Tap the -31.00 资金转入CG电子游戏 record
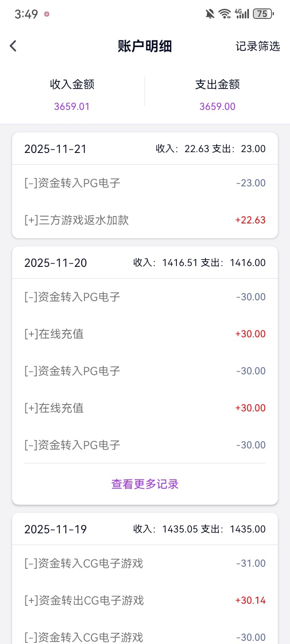This screenshot has width=290, height=644. tap(145, 563)
